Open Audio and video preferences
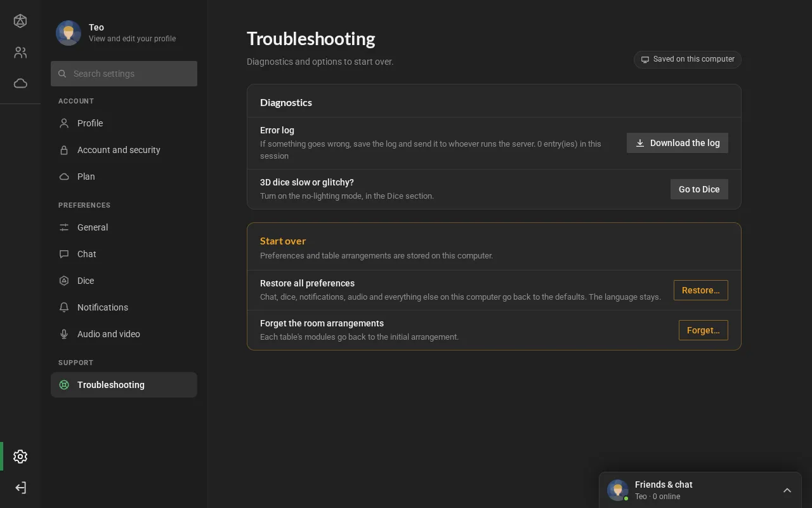This screenshot has height=508, width=812. [x=124, y=334]
